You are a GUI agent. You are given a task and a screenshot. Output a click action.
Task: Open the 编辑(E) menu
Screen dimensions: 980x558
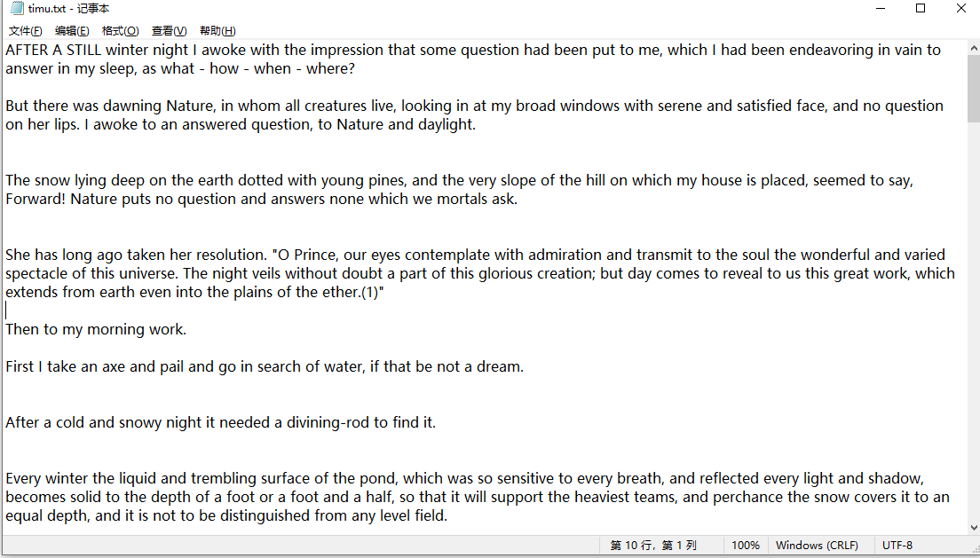[72, 31]
